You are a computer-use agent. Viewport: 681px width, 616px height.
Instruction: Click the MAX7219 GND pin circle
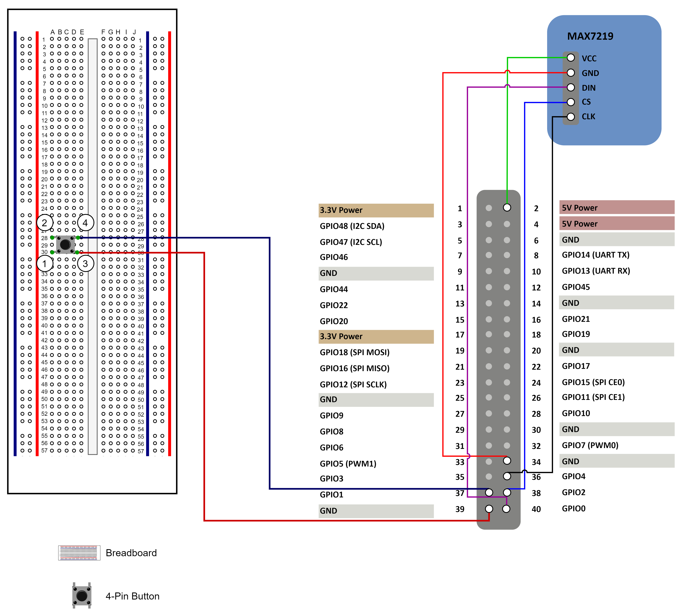coord(570,73)
